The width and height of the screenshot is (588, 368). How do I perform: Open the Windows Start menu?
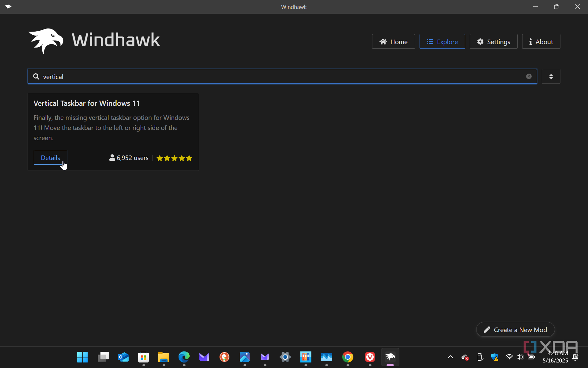click(82, 357)
